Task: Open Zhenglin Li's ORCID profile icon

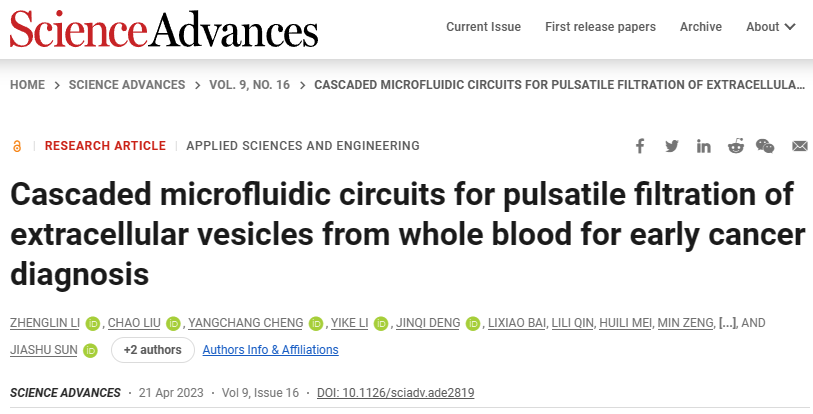Action: point(92,323)
